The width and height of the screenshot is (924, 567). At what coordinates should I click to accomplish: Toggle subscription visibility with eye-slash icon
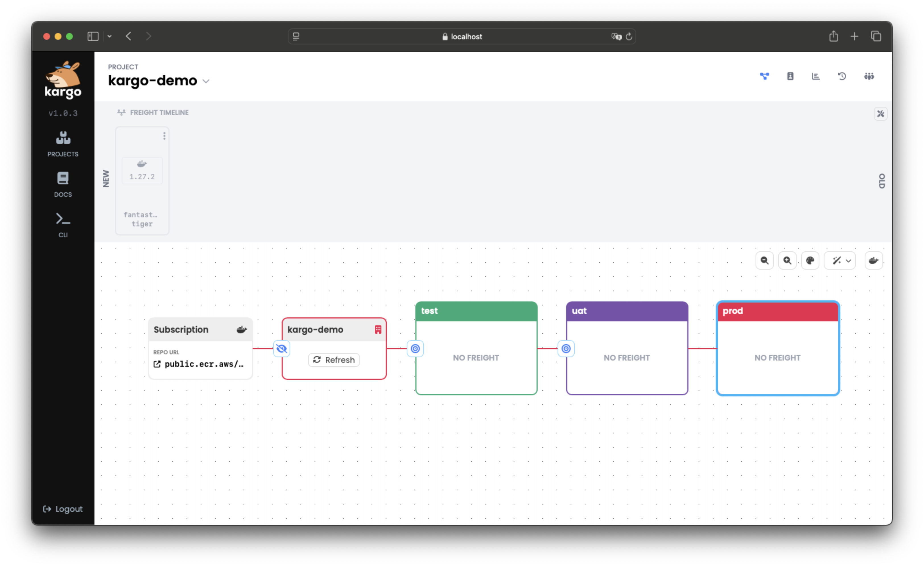coord(281,349)
